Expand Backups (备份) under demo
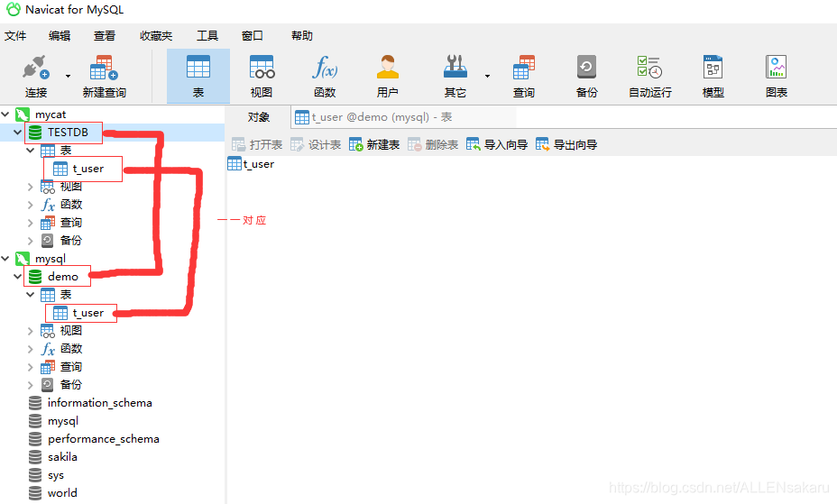This screenshot has height=504, width=837. coord(31,384)
